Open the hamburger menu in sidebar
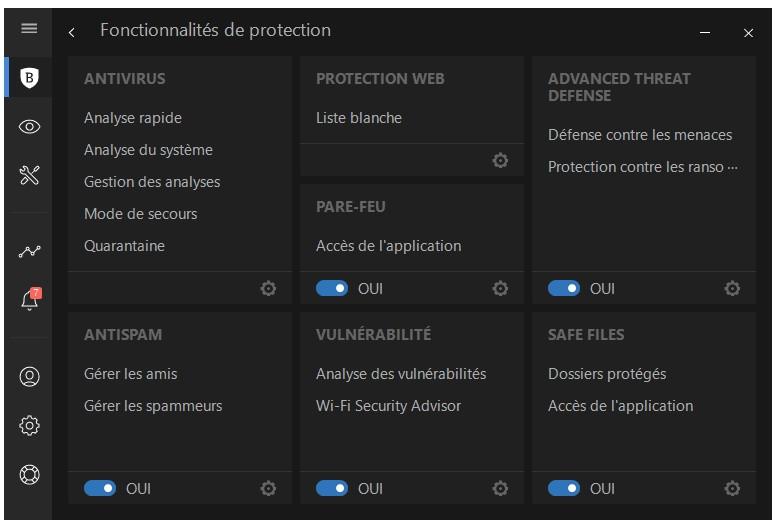 pyautogui.click(x=29, y=28)
